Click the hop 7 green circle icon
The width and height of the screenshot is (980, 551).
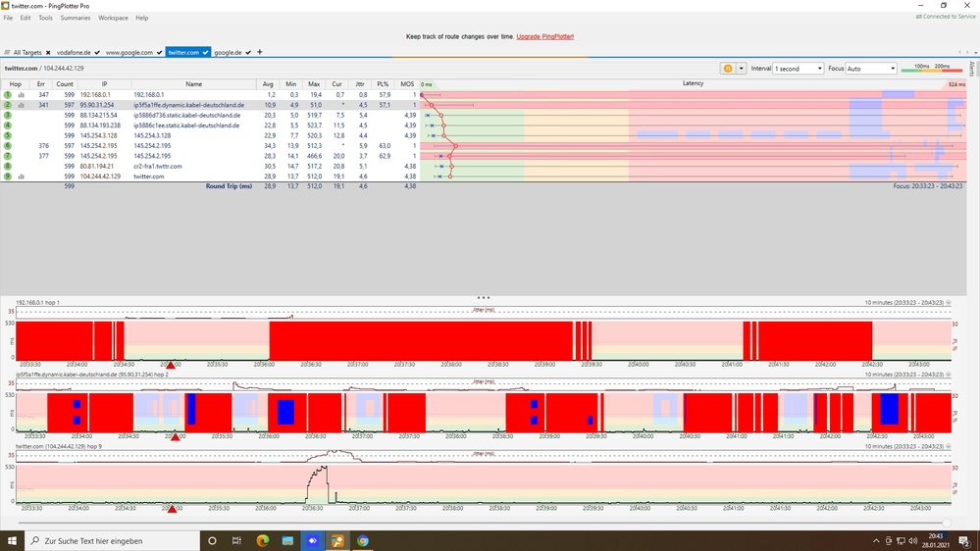(x=8, y=156)
